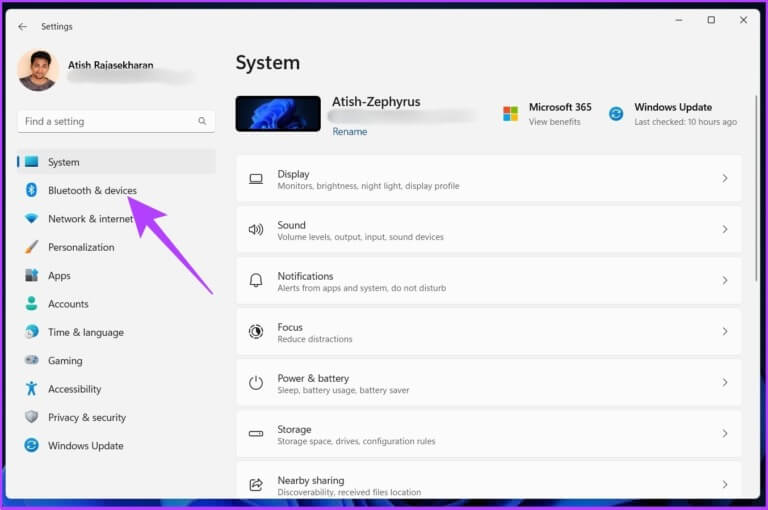Click Windows Update Last checked text
The width and height of the screenshot is (768, 510).
pyautogui.click(x=685, y=122)
